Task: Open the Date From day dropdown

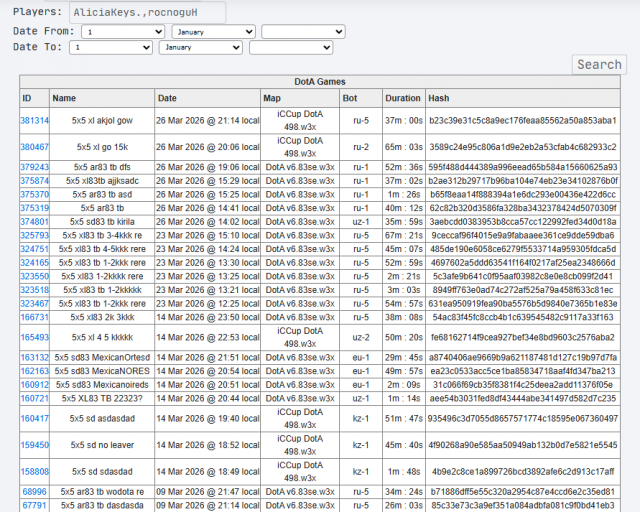Action: (123, 32)
